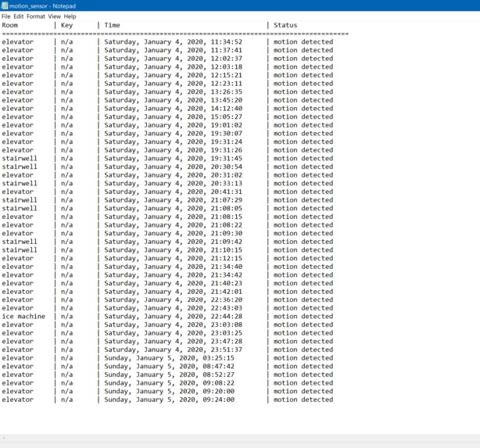Click stairwell in the 20:33:13 row

click(x=20, y=184)
